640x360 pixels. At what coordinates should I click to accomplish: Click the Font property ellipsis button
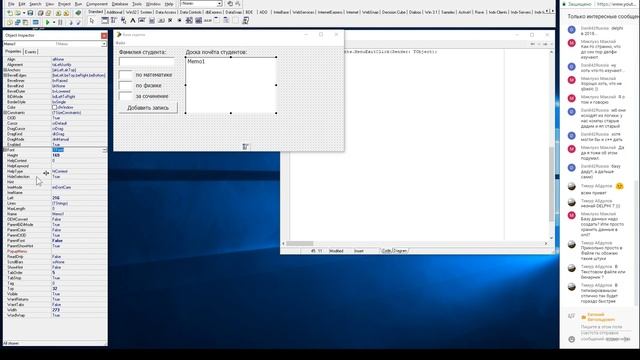click(x=104, y=150)
